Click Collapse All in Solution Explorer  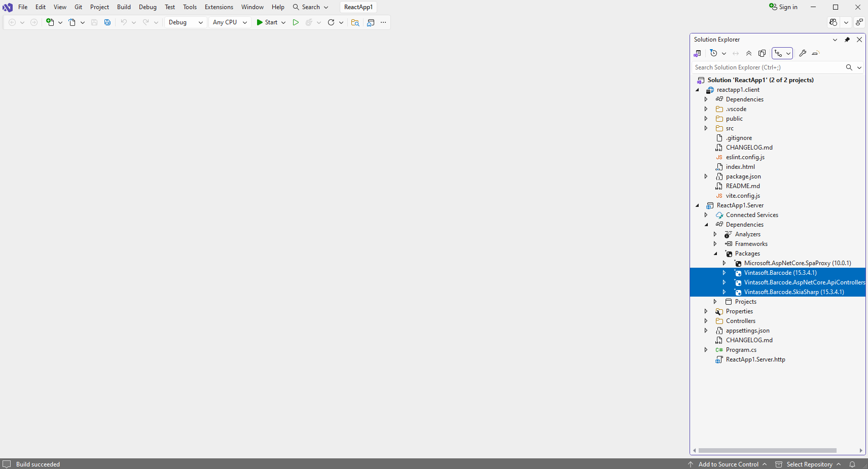[x=749, y=53]
